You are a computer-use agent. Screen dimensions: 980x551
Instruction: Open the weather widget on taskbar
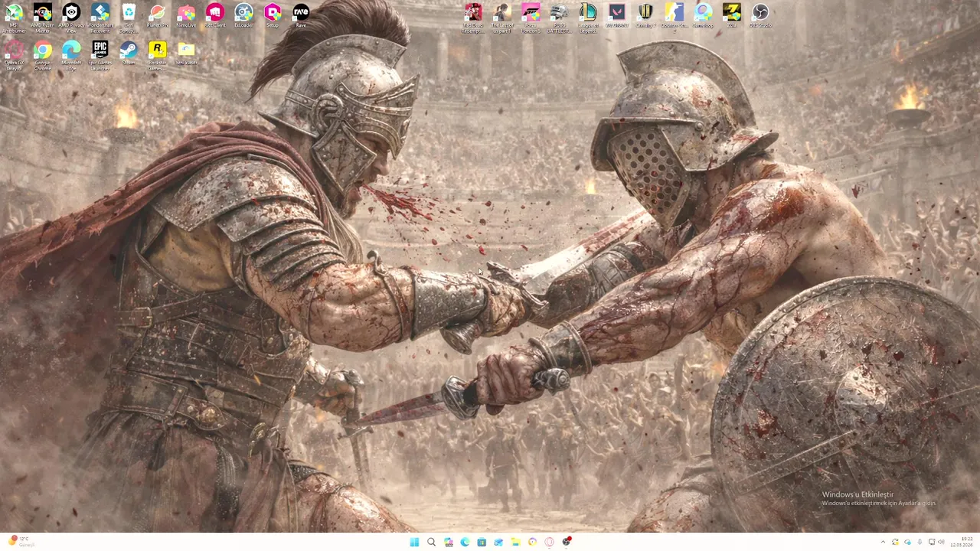(21, 542)
